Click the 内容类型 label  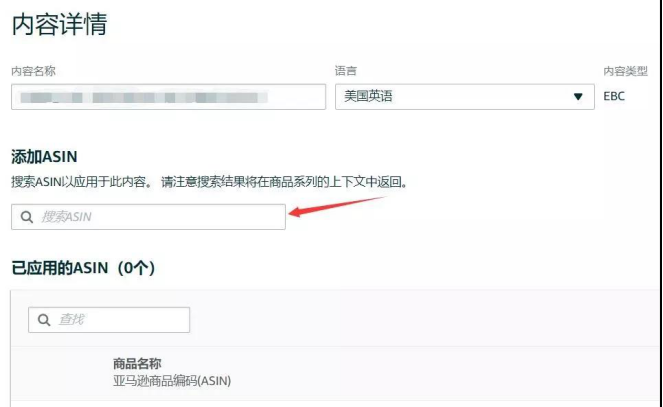pyautogui.click(x=625, y=71)
